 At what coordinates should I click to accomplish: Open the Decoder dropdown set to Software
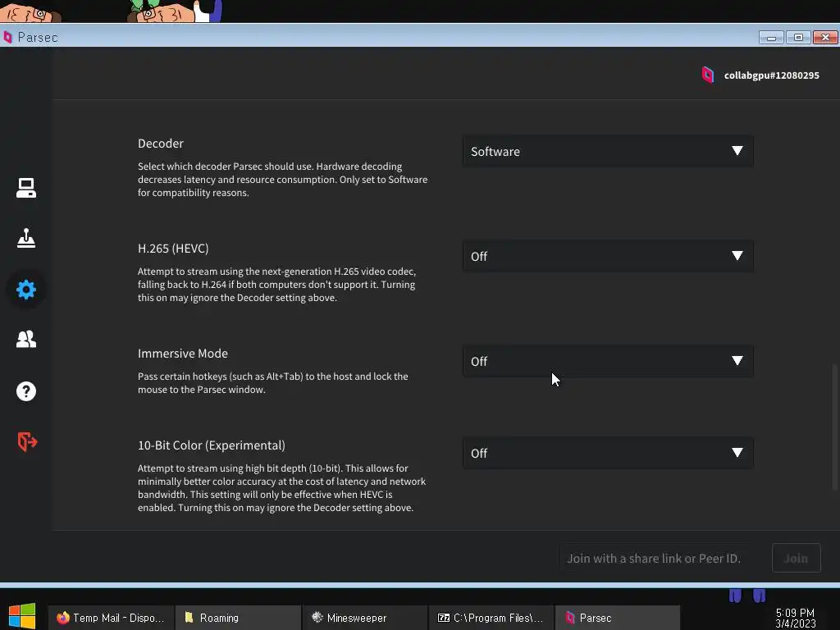pos(608,152)
